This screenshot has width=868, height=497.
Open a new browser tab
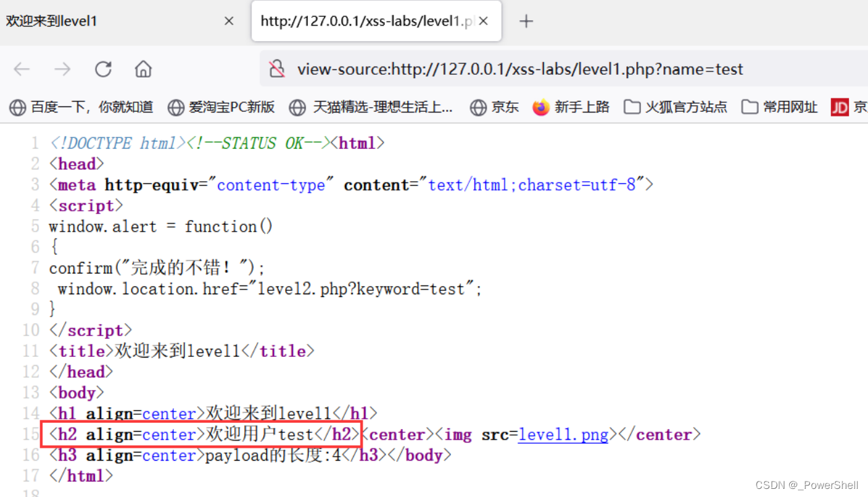[x=526, y=22]
